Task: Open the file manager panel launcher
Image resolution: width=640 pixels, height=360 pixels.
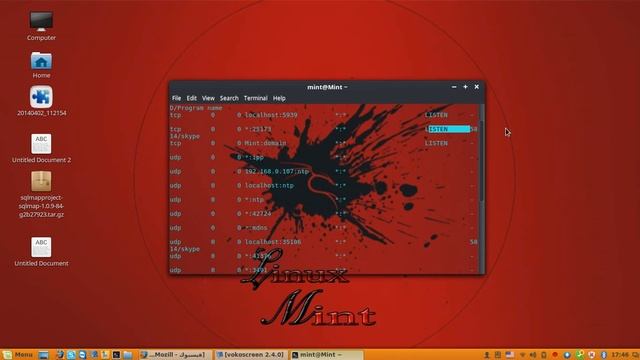Action: [x=127, y=355]
